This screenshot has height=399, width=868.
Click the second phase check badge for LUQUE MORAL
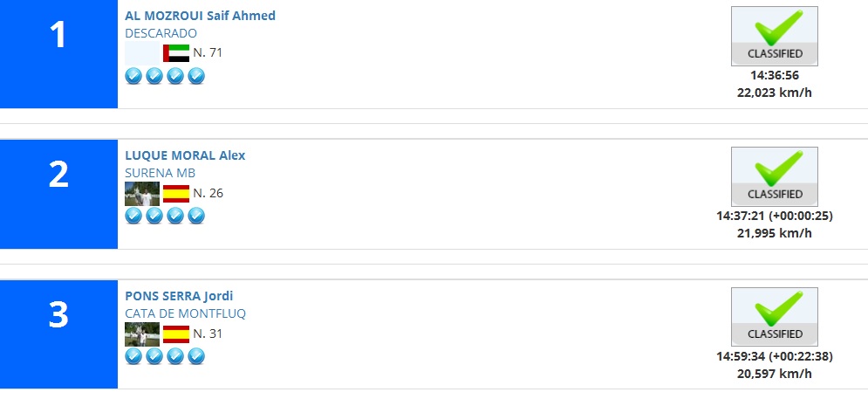[154, 216]
